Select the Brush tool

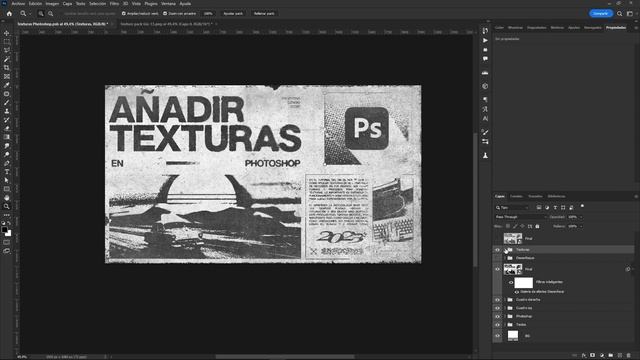click(x=7, y=102)
